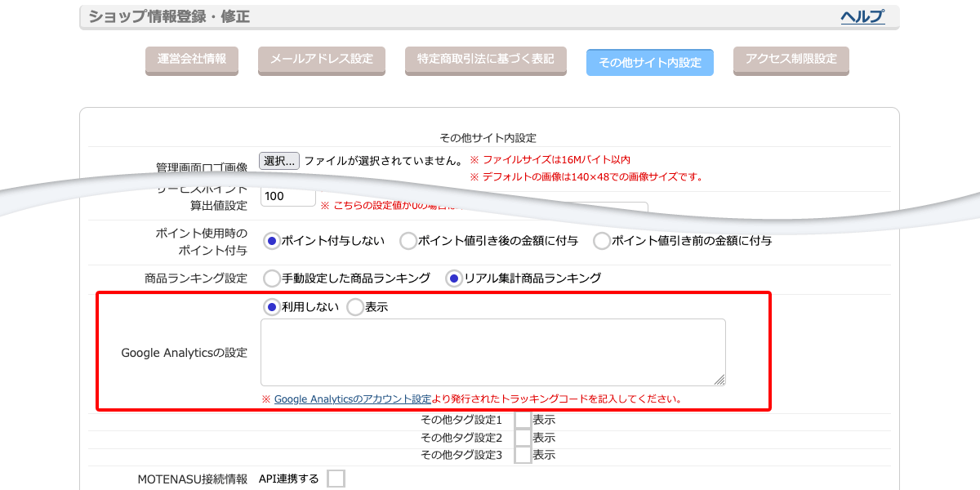
Task: Enable 表示 checkbox for その他タグ設定2
Action: coord(523,438)
